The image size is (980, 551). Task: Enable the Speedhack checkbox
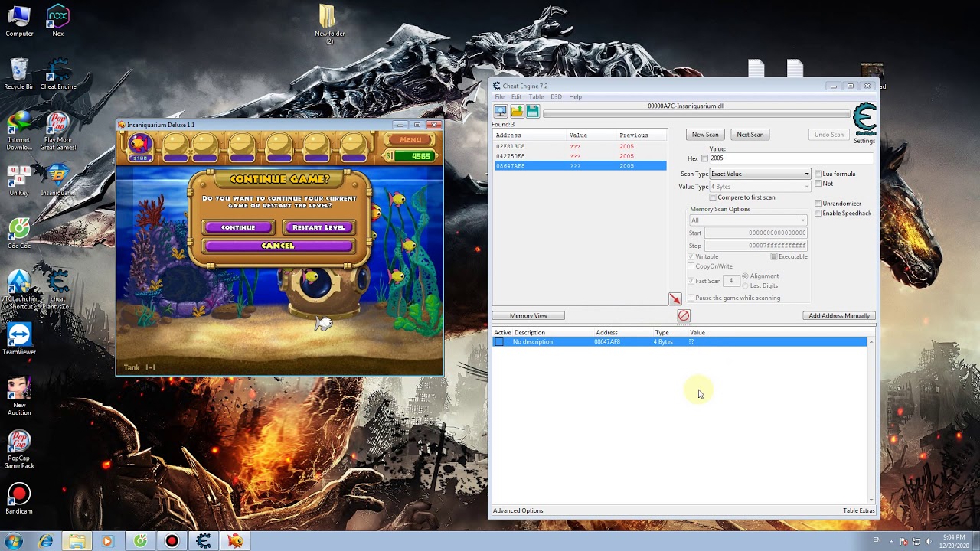pos(818,214)
